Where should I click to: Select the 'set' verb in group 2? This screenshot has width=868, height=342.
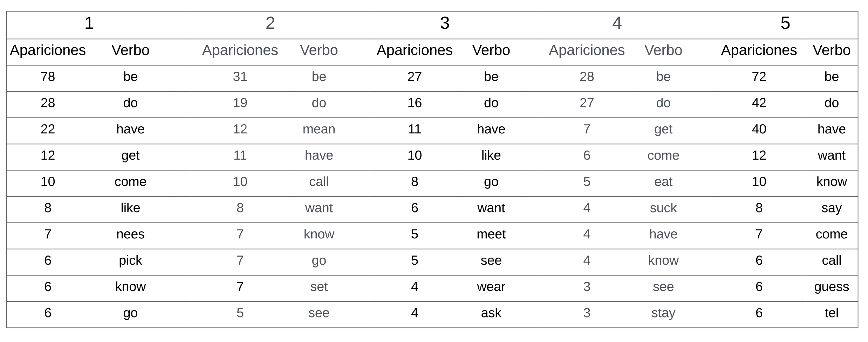[x=319, y=287]
